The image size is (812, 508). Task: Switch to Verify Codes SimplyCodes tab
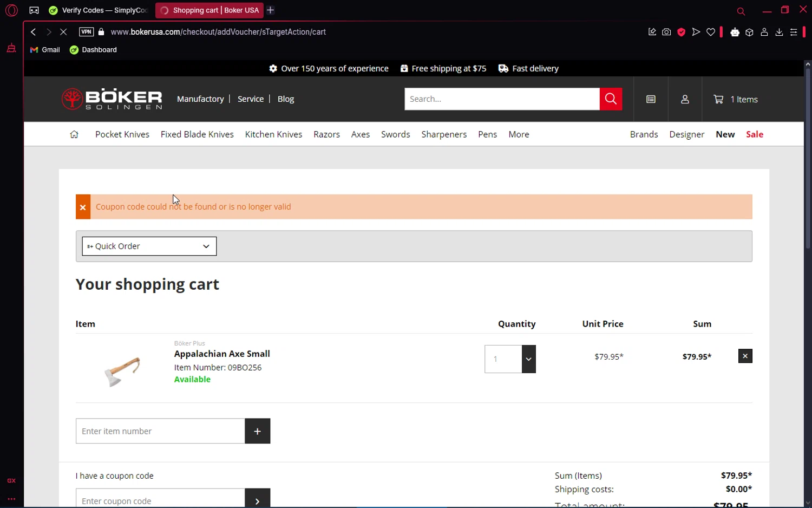(x=98, y=10)
